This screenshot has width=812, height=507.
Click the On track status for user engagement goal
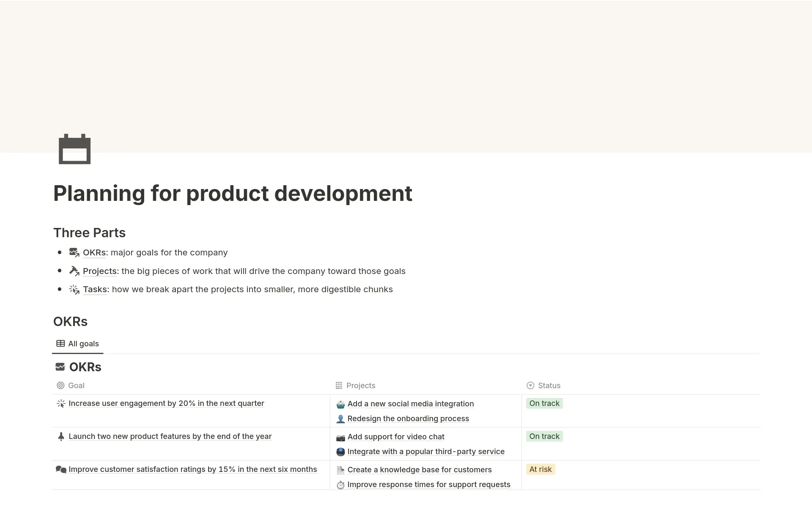[544, 403]
